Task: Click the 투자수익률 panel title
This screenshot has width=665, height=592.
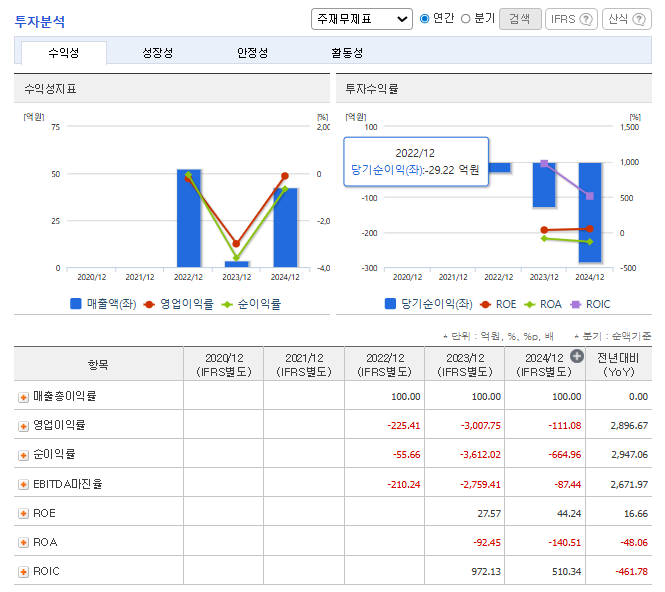Action: click(372, 89)
